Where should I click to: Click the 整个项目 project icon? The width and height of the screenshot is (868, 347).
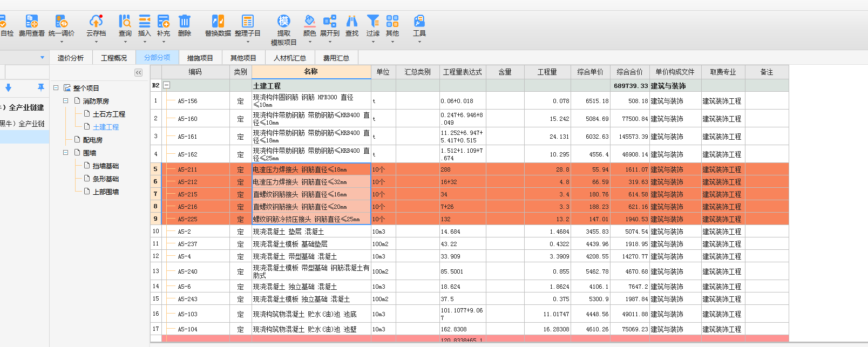[x=67, y=88]
